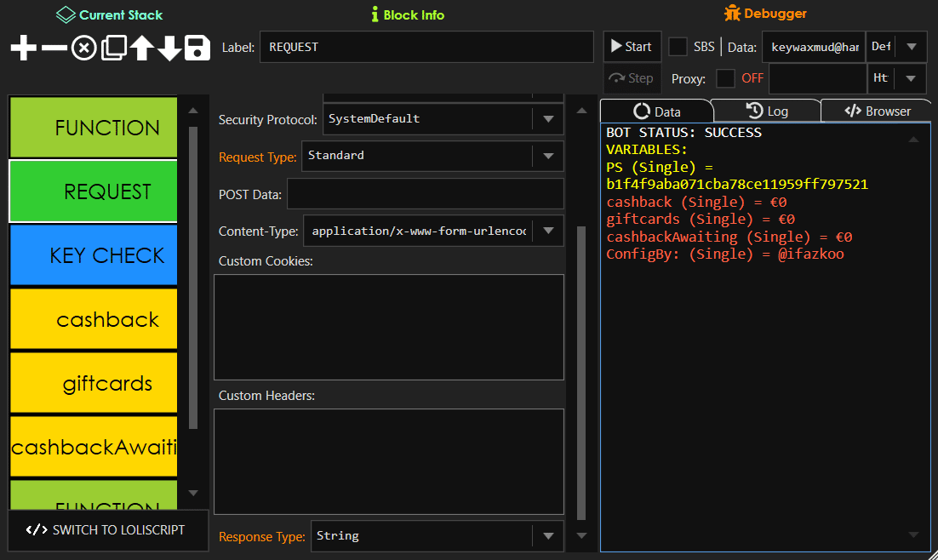Open the Browser tab in debugger
Viewport: 938px width, 560px height.
tap(877, 111)
